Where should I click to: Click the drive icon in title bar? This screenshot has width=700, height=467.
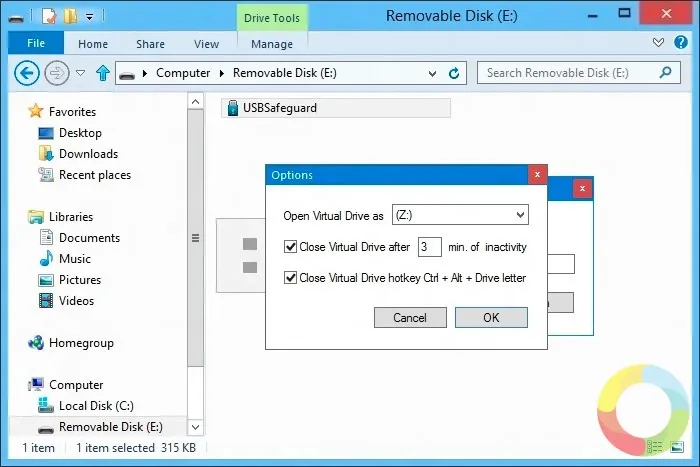tap(17, 17)
